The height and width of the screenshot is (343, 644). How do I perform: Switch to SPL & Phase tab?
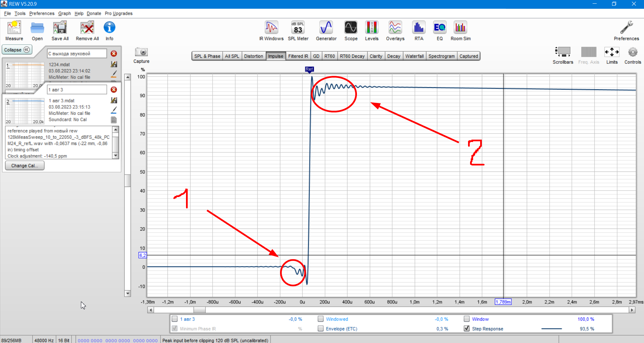pos(207,56)
